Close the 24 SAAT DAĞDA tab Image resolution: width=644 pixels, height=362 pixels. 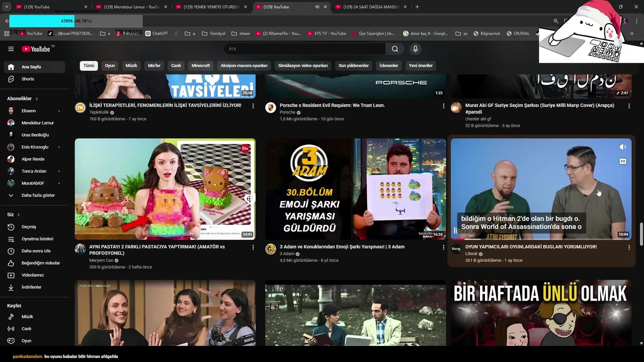(x=405, y=7)
